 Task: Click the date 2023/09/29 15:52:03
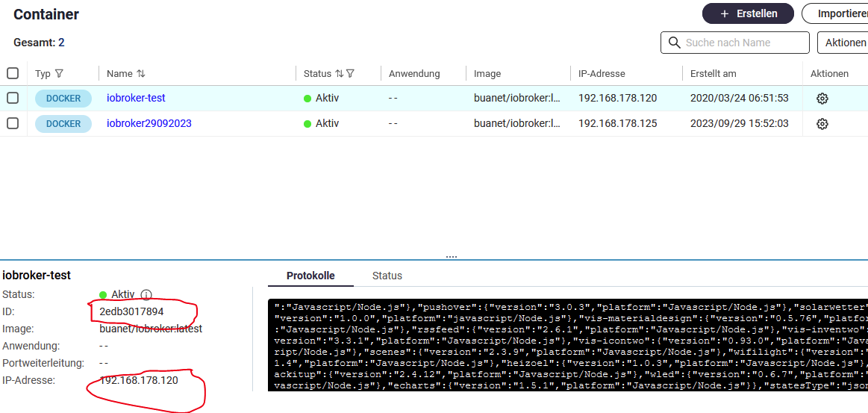(740, 123)
